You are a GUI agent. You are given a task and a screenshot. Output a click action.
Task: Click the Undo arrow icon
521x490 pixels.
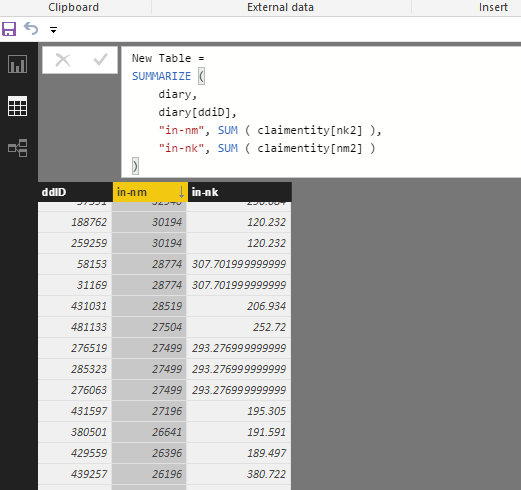tap(31, 29)
